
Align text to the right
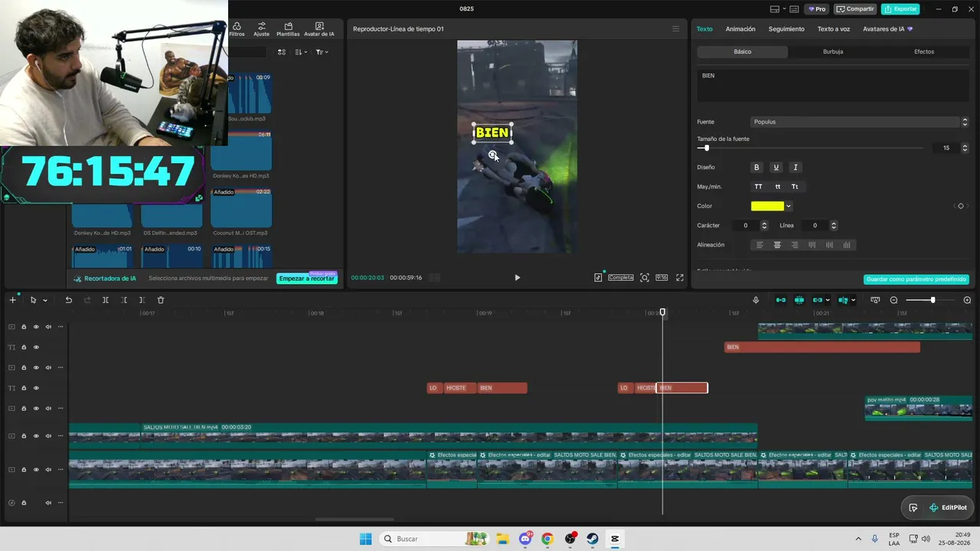(x=795, y=245)
